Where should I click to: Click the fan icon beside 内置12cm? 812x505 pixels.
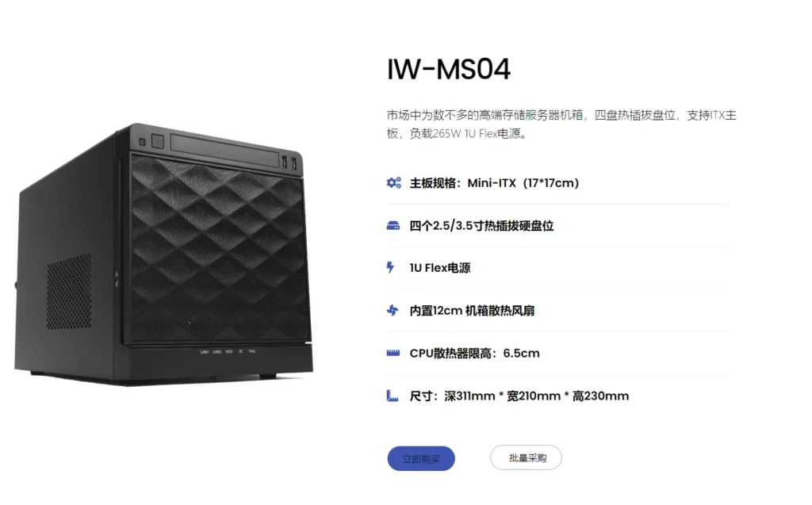pyautogui.click(x=393, y=310)
